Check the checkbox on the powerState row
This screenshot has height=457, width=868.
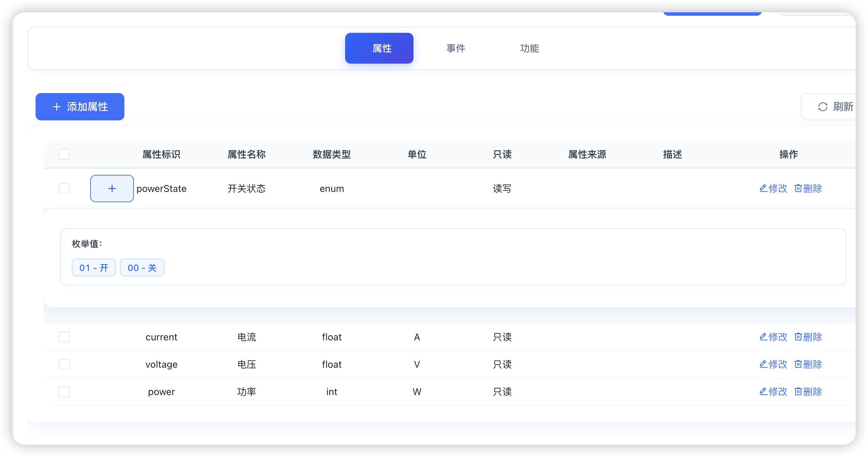pos(64,188)
